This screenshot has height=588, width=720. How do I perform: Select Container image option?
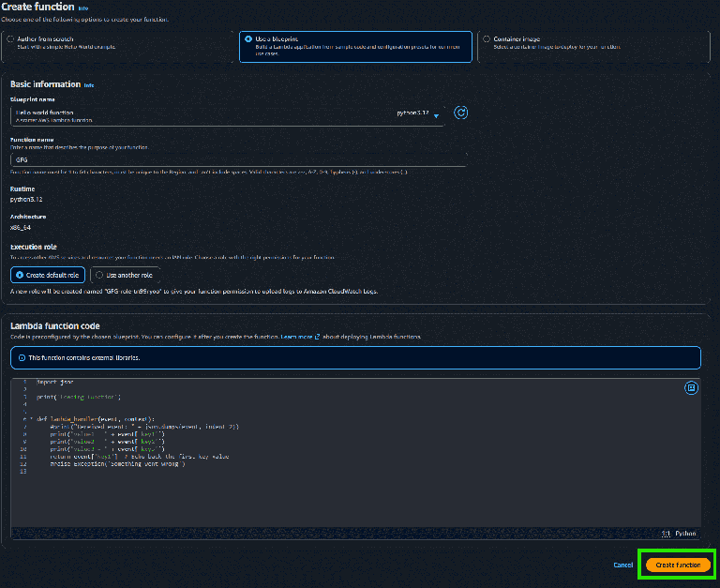[x=593, y=46]
